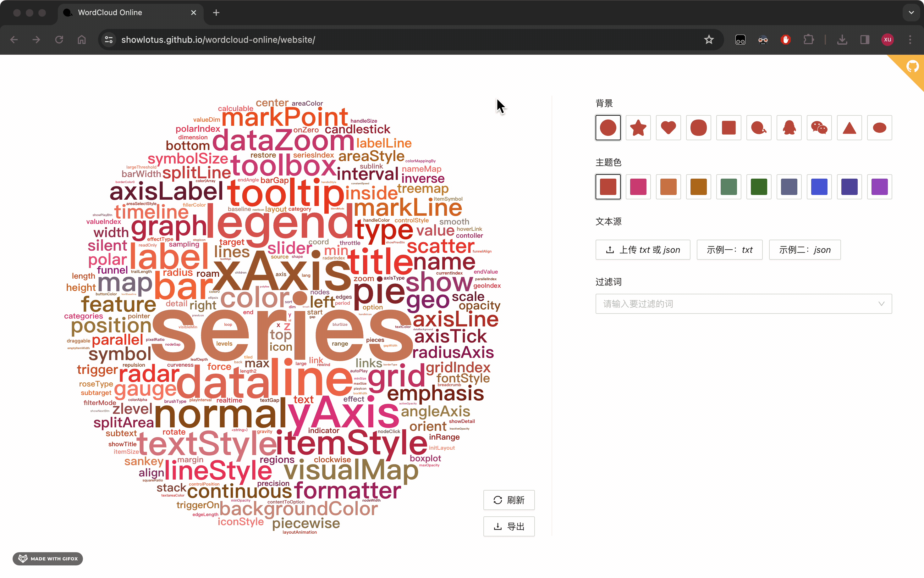Open the GitHub corner link

pyautogui.click(x=912, y=67)
